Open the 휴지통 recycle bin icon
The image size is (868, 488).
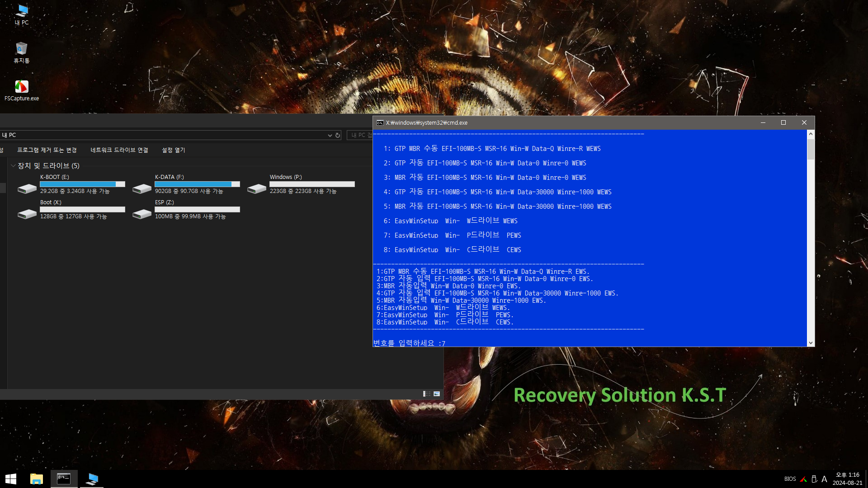[x=22, y=52]
